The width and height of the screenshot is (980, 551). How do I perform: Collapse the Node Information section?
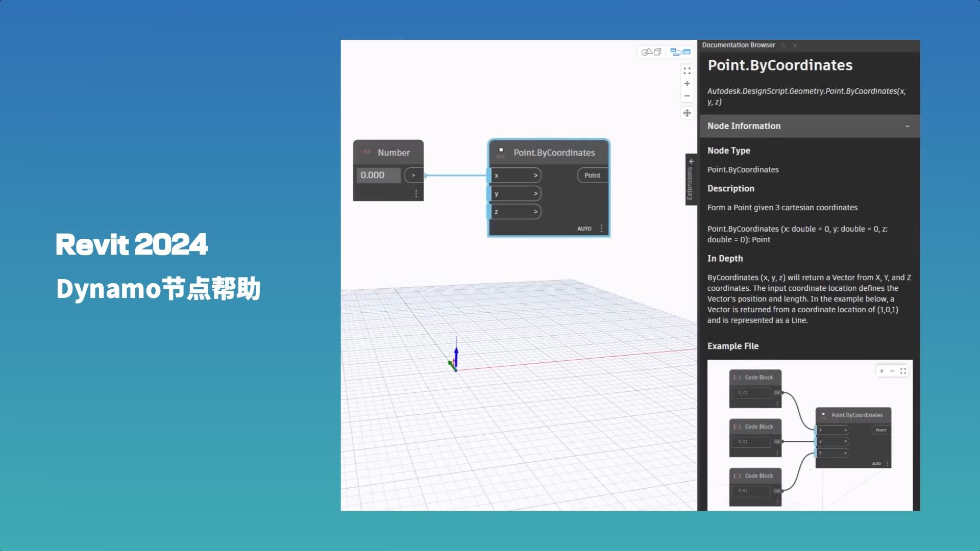(x=908, y=126)
